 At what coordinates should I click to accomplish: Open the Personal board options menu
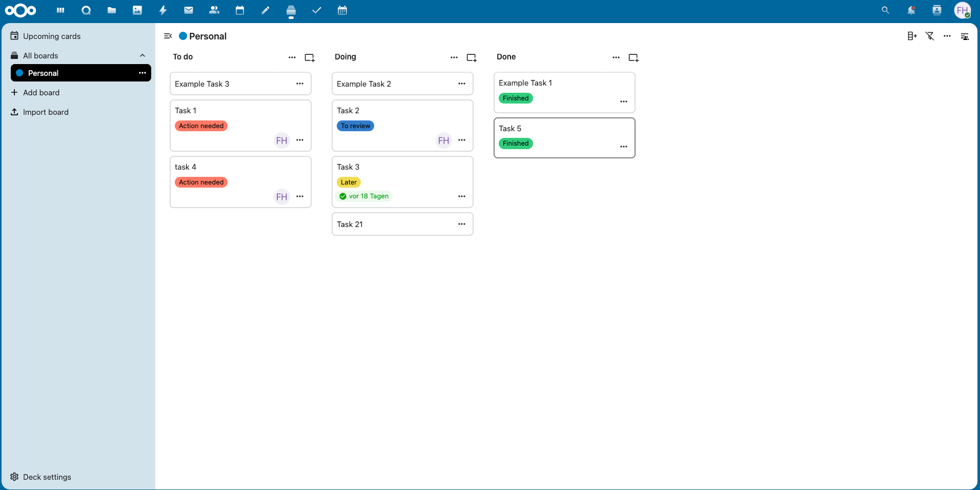142,73
